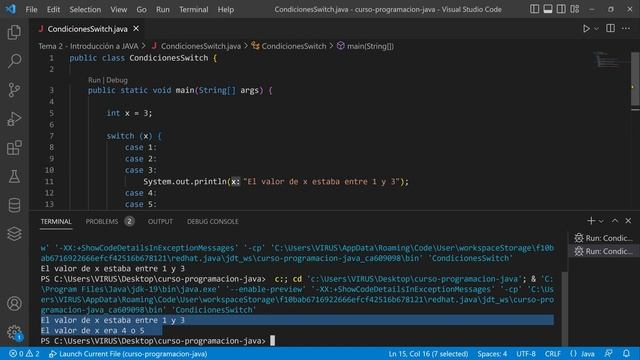Select the CondicionesSwitch.java editor tab
The image size is (640, 360).
pos(87,29)
